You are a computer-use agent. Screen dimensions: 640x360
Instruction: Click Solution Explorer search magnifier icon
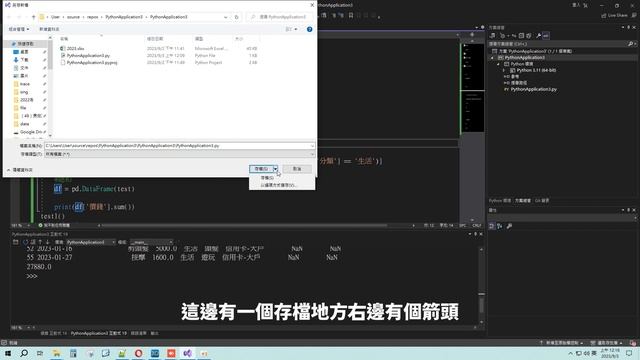[630, 44]
